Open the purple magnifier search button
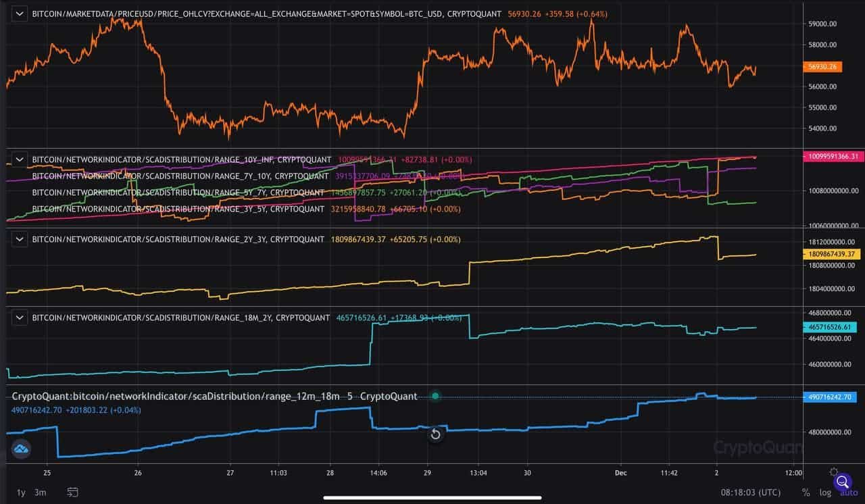 tap(842, 482)
